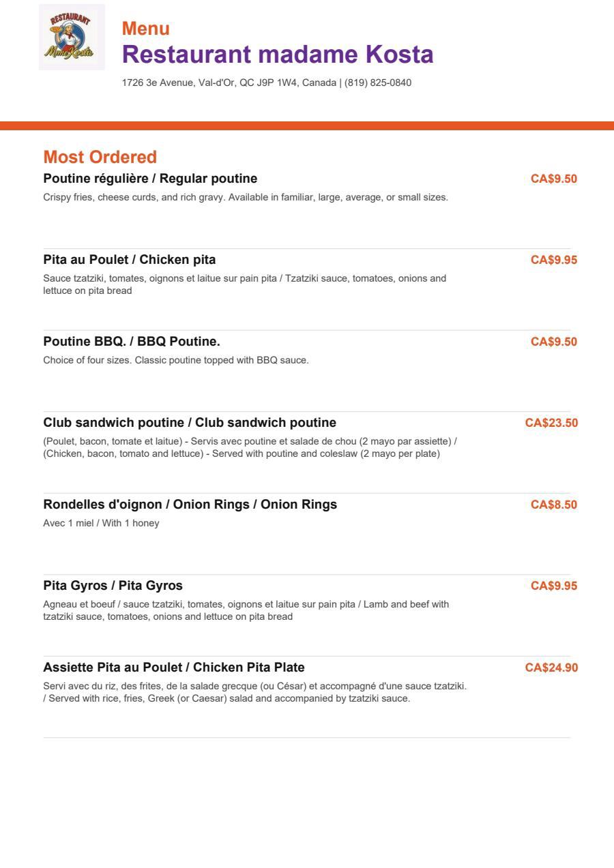This screenshot has width=614, height=868.
Task: Click the restaurant address and phone line
Action: [x=267, y=83]
